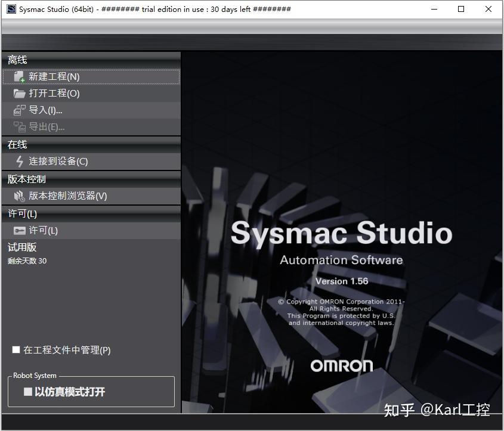This screenshot has height=431, width=504.
Task: Click the 导入(I) import entry
Action: coord(45,110)
